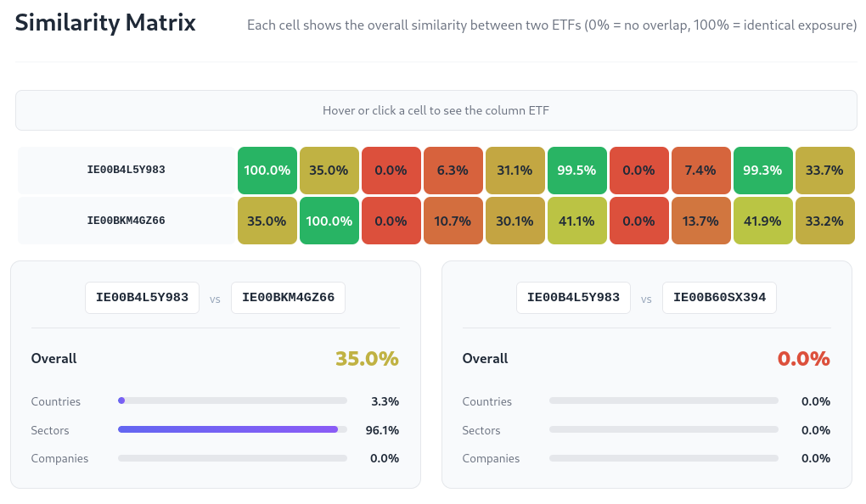The width and height of the screenshot is (866, 504).
Task: Click the hover instruction bar above the matrix
Action: click(x=436, y=110)
